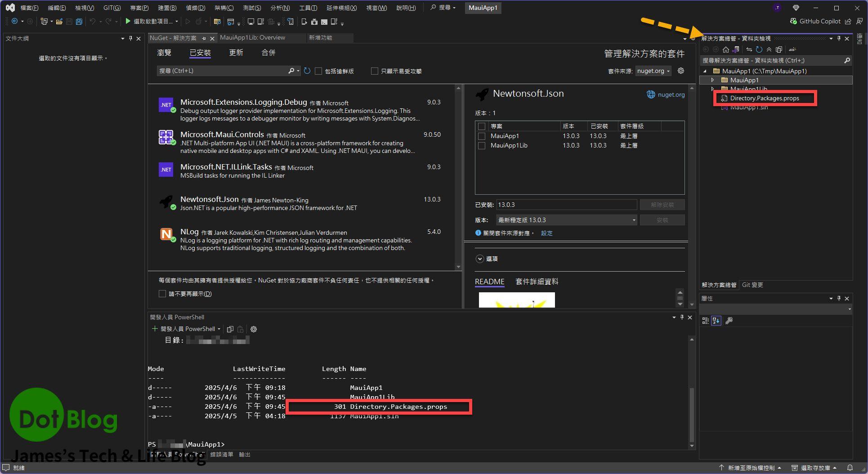Click the refresh icon in Solution Explorer toolbar
This screenshot has width=868, height=474.
pos(759,49)
